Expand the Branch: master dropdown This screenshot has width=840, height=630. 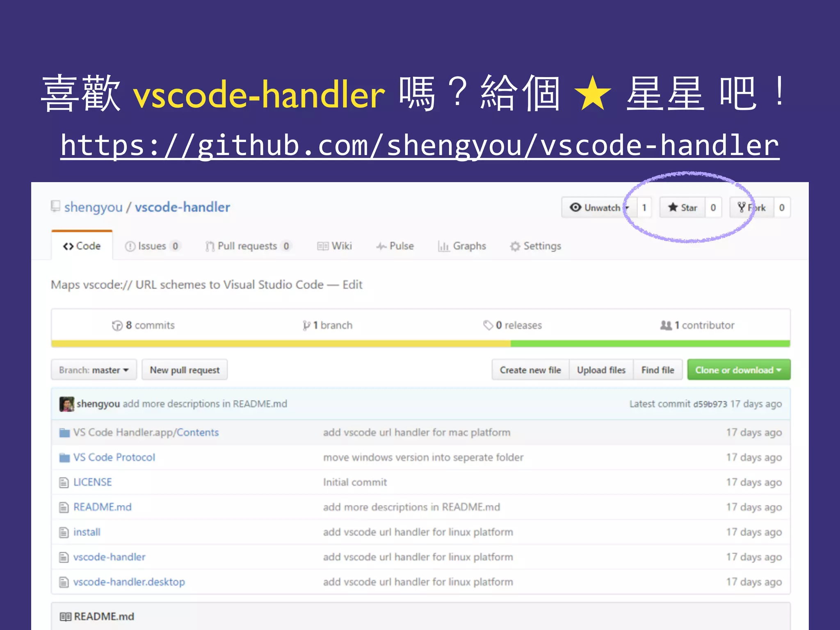(94, 370)
